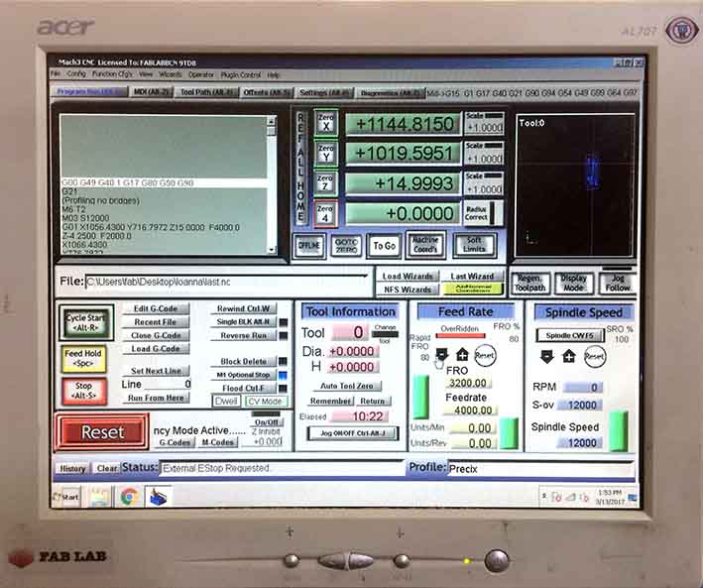This screenshot has width=703, height=588.
Task: Open the Plugin Control menu
Action: tap(241, 75)
